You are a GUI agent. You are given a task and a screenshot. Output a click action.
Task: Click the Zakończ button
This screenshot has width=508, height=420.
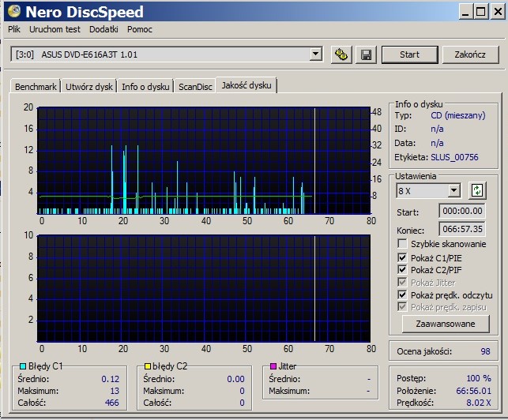[x=470, y=54]
